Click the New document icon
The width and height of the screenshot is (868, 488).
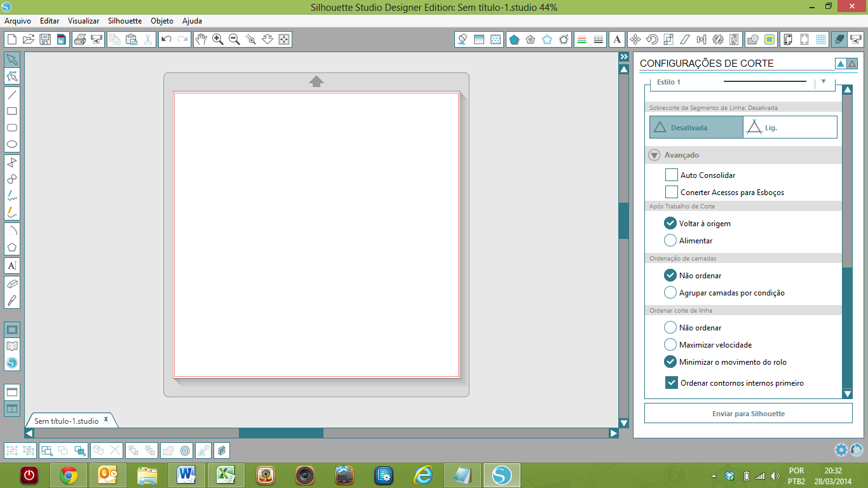[11, 39]
